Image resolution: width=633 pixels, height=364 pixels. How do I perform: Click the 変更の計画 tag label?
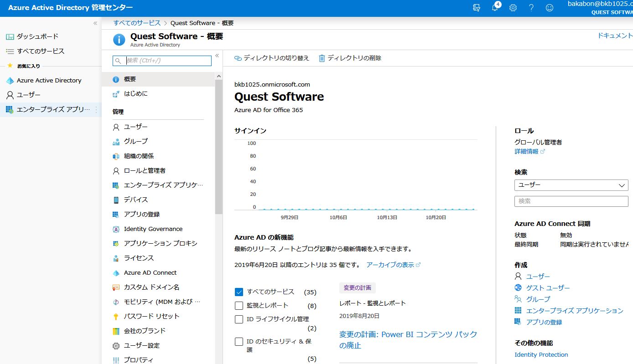pyautogui.click(x=358, y=288)
